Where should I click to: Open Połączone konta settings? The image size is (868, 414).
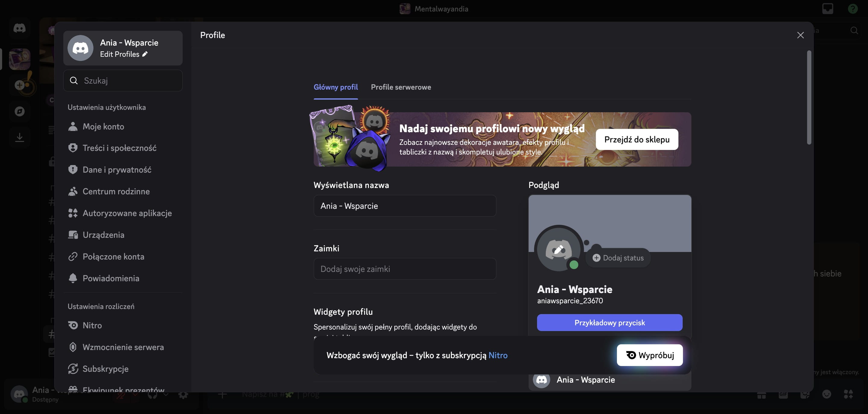(x=123, y=257)
